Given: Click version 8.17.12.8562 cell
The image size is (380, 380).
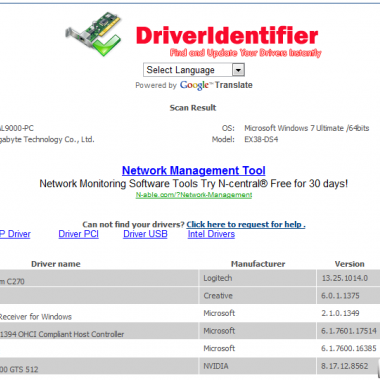Looking at the screenshot, I should (348, 366).
